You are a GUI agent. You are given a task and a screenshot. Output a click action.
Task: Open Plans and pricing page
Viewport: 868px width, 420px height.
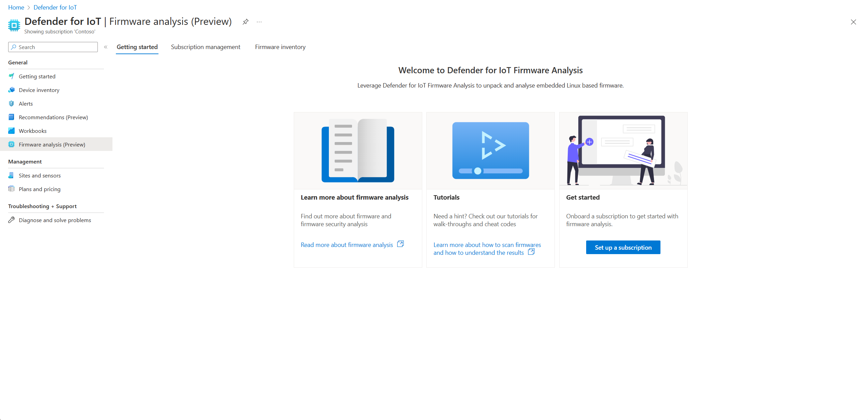click(x=40, y=189)
